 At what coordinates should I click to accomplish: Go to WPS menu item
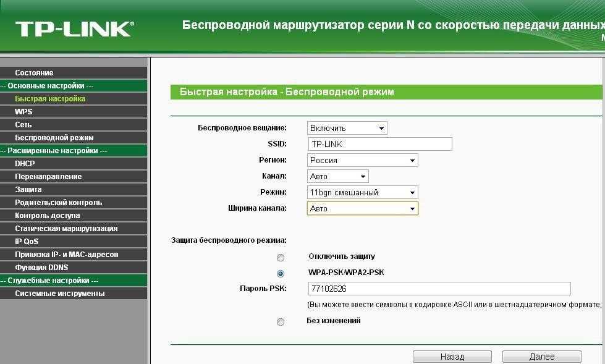23,112
